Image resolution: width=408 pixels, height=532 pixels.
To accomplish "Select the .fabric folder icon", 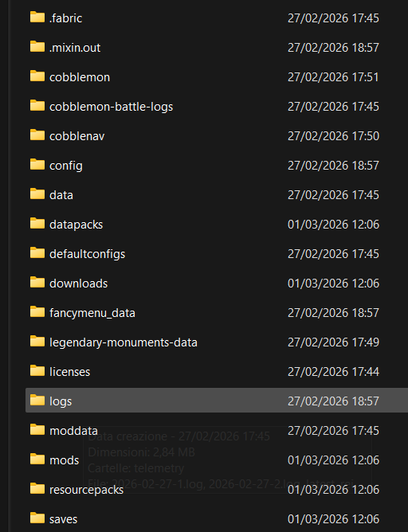I will 37,17.
